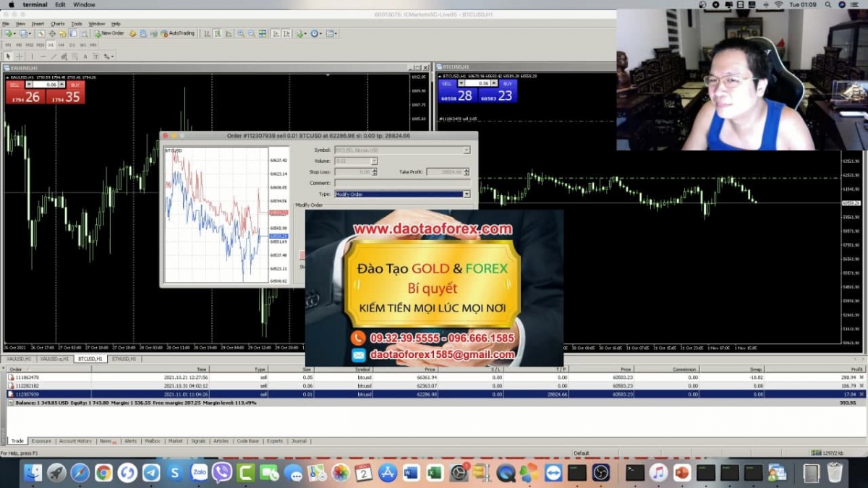Open the Trash in the Dock
This screenshot has height=488, width=868.
835,473
